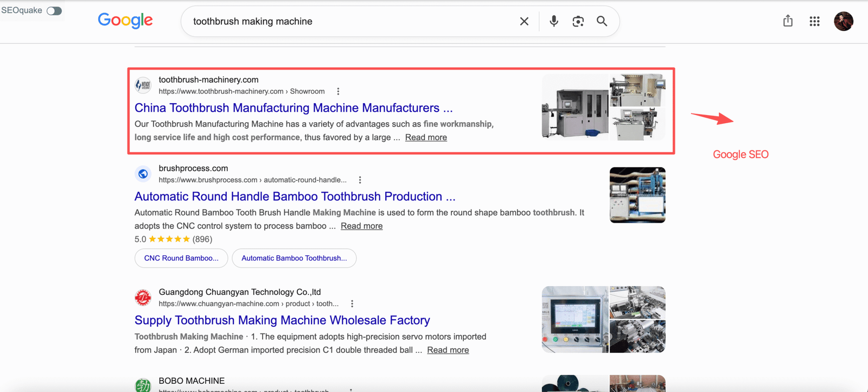Click the Automatic Bamboo Toothbrush... chip
Image resolution: width=868 pixels, height=392 pixels.
(x=294, y=258)
